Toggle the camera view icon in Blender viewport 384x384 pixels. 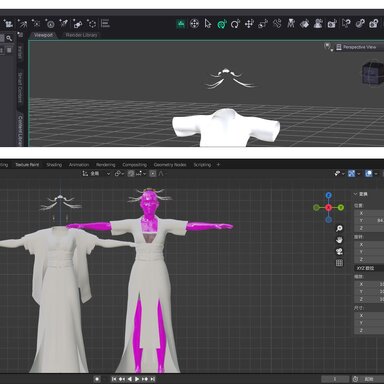pos(339,251)
